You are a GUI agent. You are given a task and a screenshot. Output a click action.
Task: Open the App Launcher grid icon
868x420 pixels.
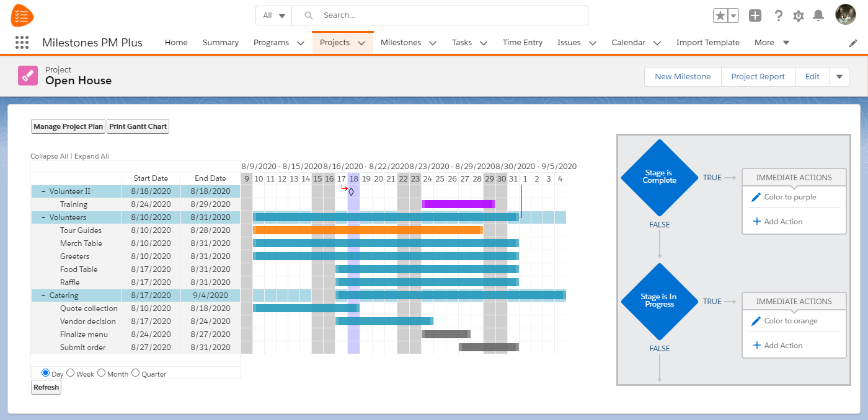tap(22, 42)
